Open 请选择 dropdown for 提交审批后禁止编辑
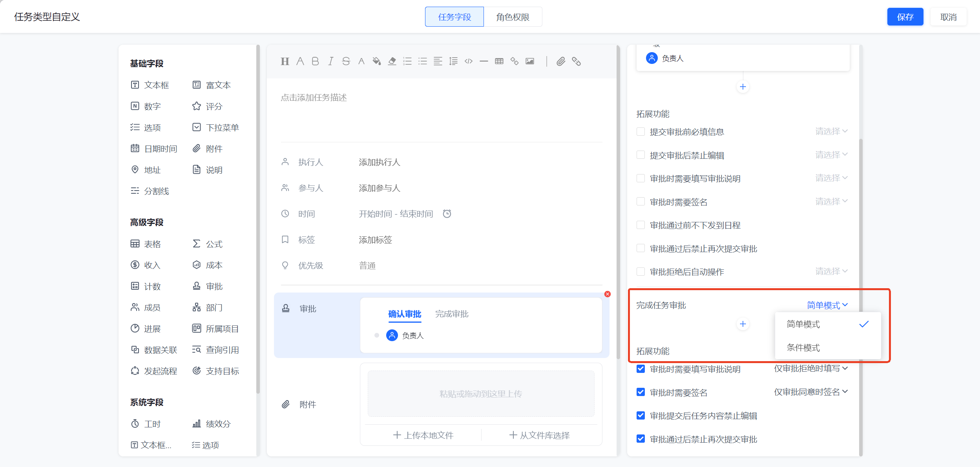This screenshot has height=467, width=980. coord(832,155)
